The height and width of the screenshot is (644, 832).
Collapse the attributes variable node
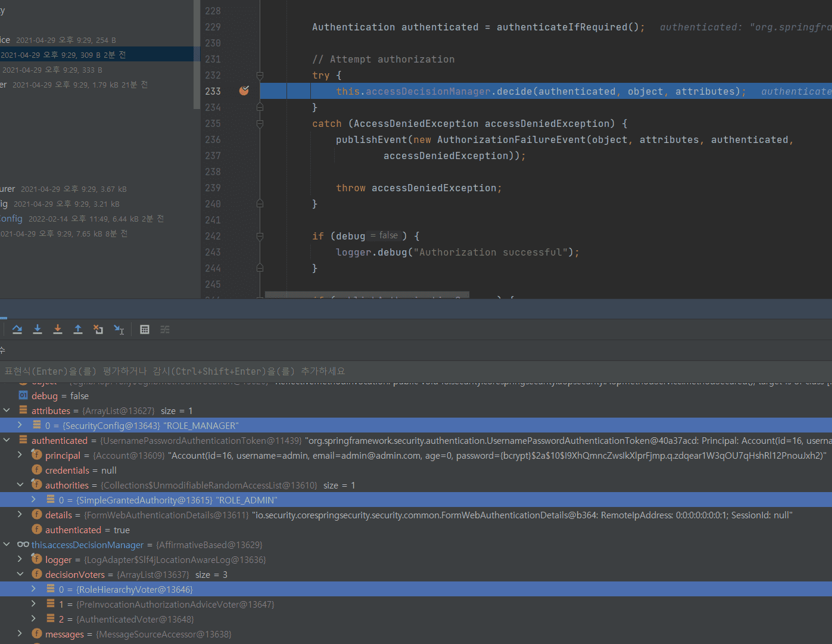7,410
